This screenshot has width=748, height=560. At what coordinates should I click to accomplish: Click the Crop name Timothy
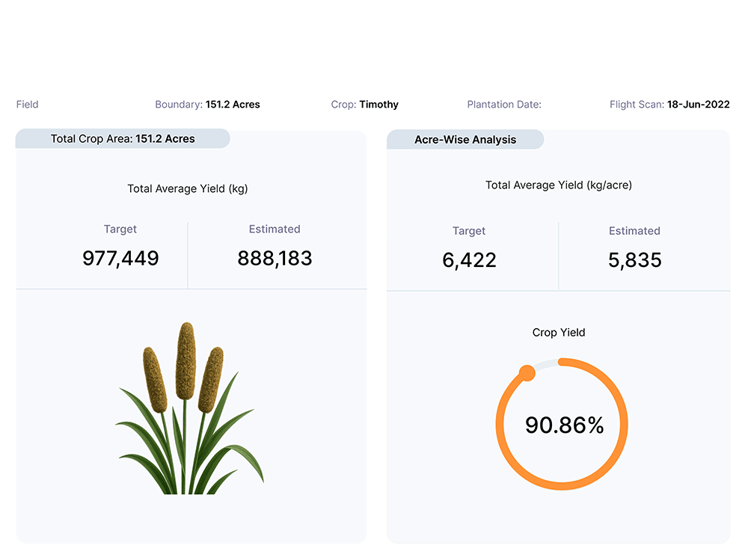pyautogui.click(x=378, y=105)
